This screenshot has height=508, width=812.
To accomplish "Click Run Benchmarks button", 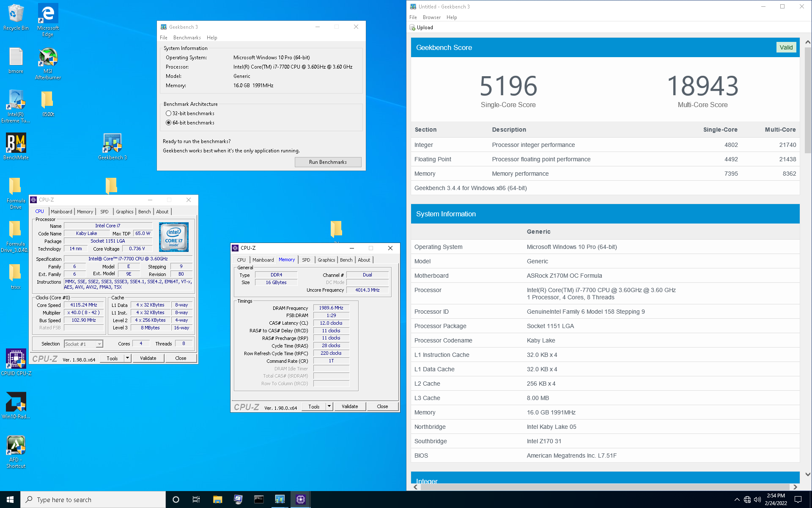I will click(328, 162).
